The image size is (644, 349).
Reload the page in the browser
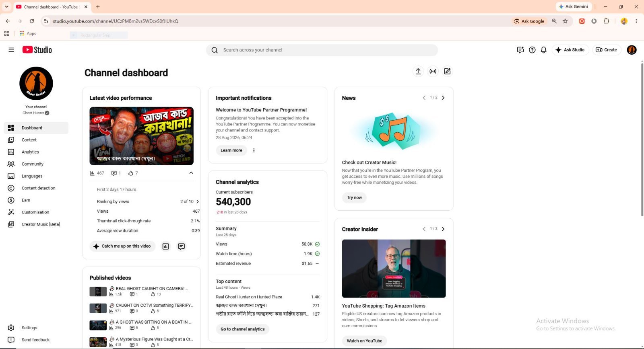tap(32, 21)
